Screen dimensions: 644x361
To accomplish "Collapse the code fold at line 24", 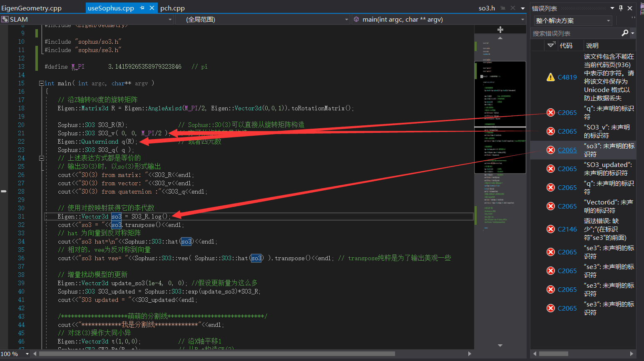I will (42, 158).
